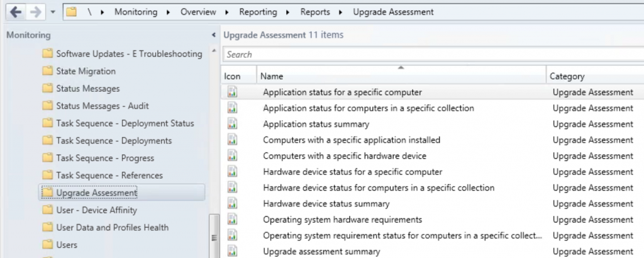Click the navigation pane scrollbar thumb

pyautogui.click(x=214, y=236)
